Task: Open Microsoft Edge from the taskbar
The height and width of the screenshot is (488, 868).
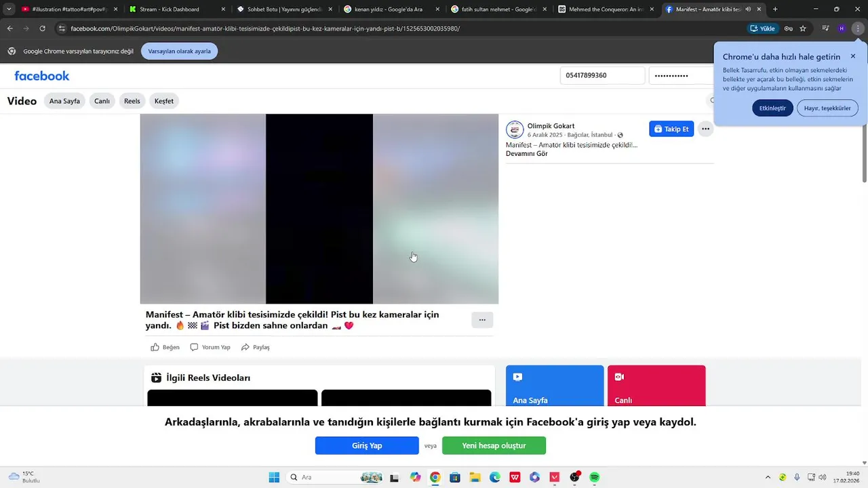Action: 495,477
